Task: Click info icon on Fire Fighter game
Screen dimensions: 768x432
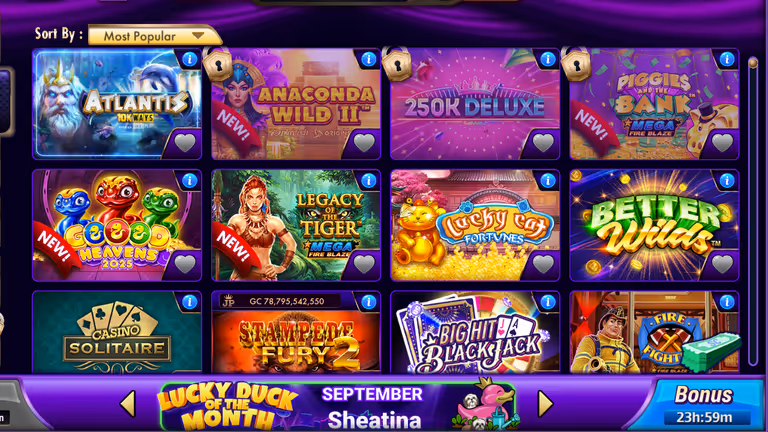Action: pos(727,302)
